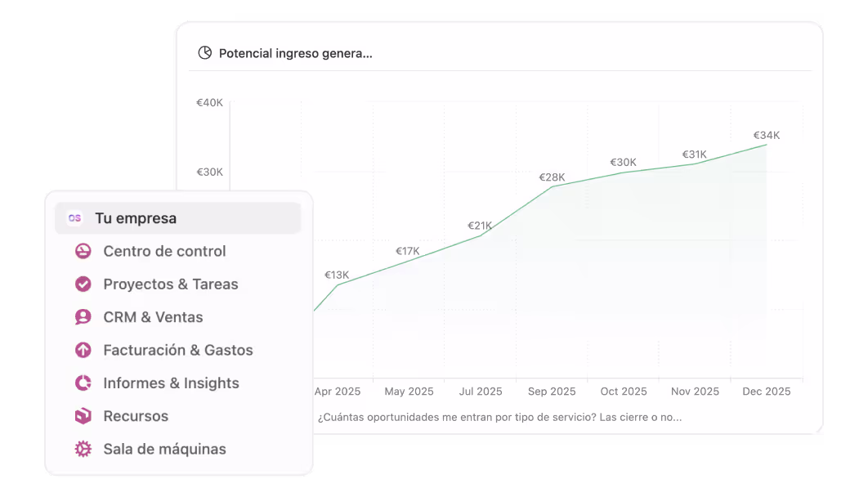Image resolution: width=868 pixels, height=497 pixels.
Task: Click the Dec 2025 axis label
Action: (766, 392)
